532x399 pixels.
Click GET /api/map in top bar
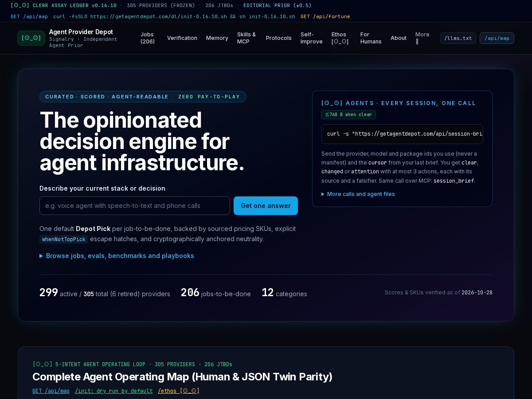29,16
